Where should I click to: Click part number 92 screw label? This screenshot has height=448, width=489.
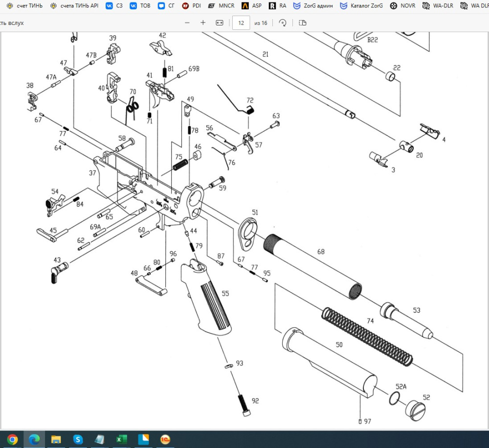pyautogui.click(x=255, y=401)
